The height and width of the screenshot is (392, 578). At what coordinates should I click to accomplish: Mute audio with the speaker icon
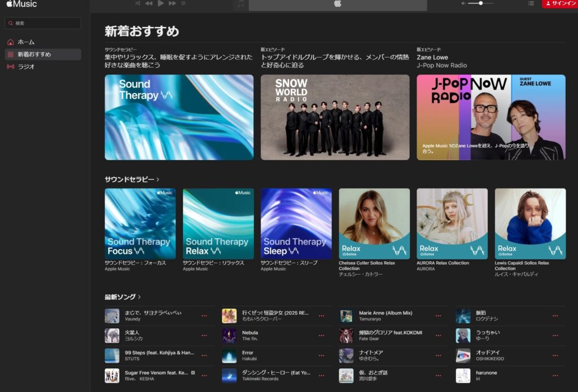click(463, 3)
